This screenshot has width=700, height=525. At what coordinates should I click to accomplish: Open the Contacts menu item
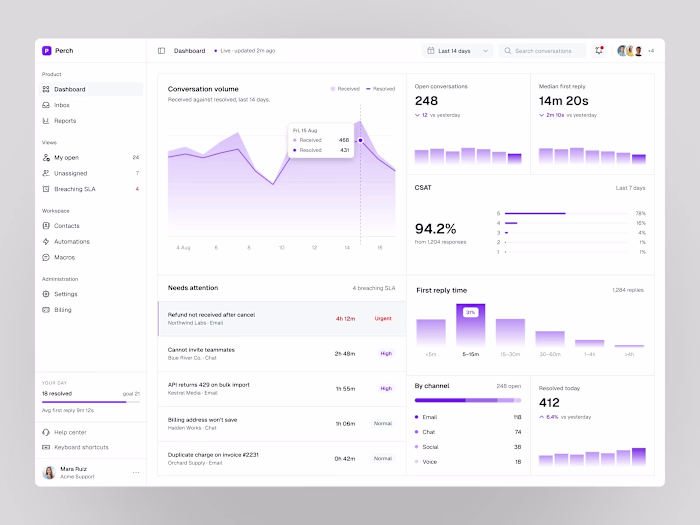point(92,226)
